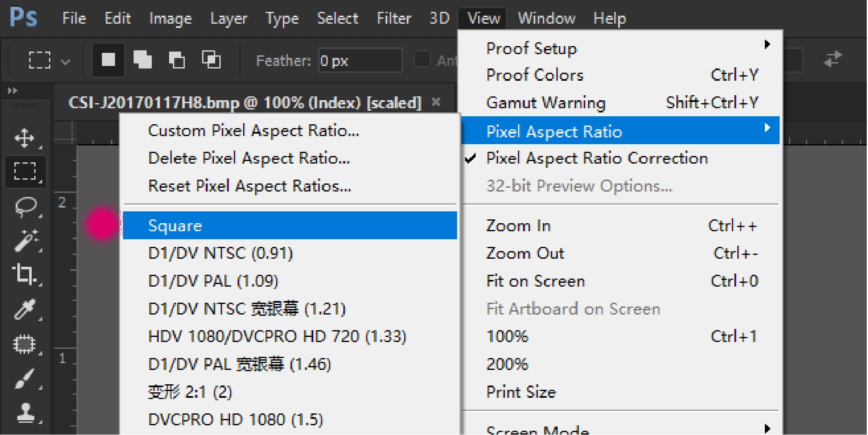Image resolution: width=868 pixels, height=435 pixels.
Task: Select D1/DV PAL 宽银幕 (1.46)
Action: (x=290, y=364)
